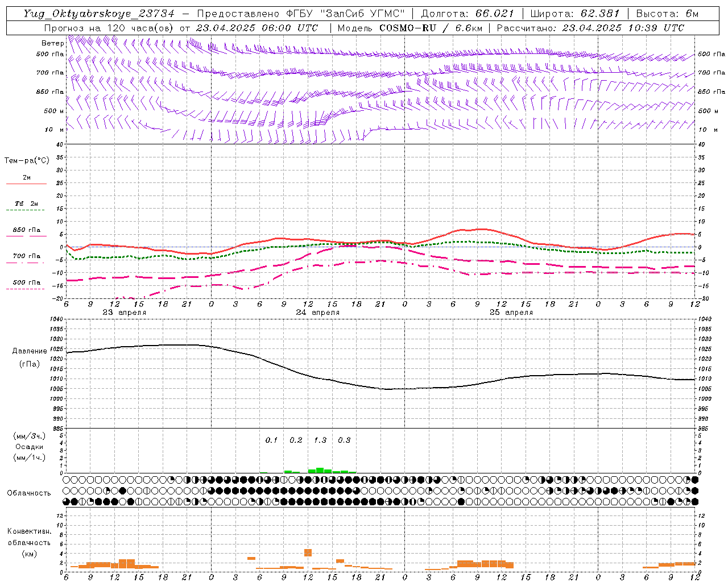Click the header value "Высота: 6м"
This screenshot has width=728, height=582.
pyautogui.click(x=667, y=14)
